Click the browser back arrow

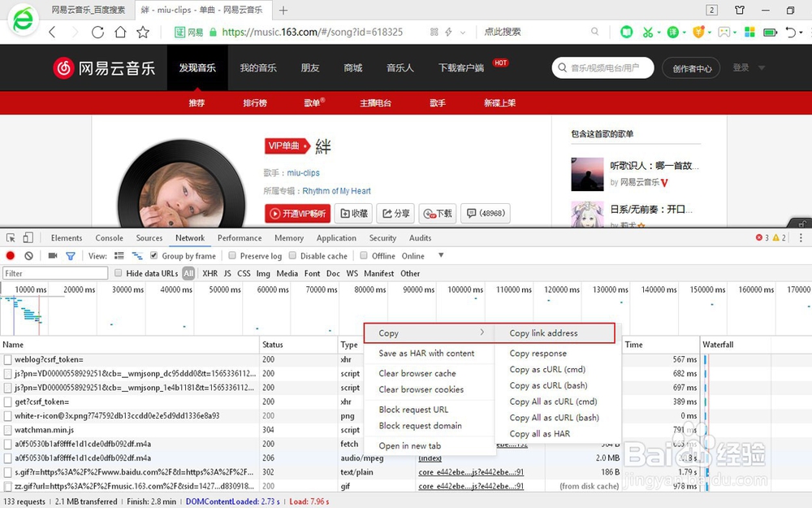(x=52, y=33)
